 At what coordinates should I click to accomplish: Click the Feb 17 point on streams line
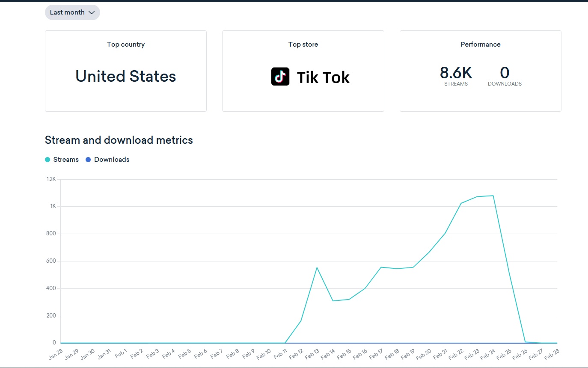pos(381,267)
